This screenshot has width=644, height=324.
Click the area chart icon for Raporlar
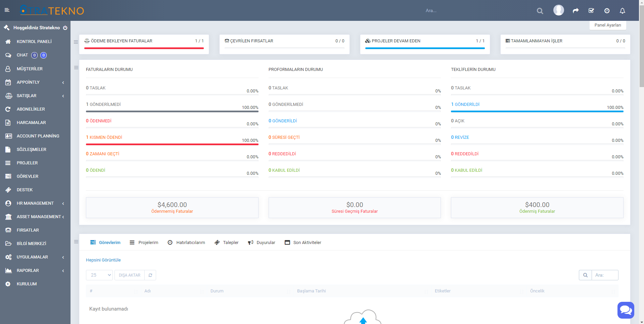[9, 271]
